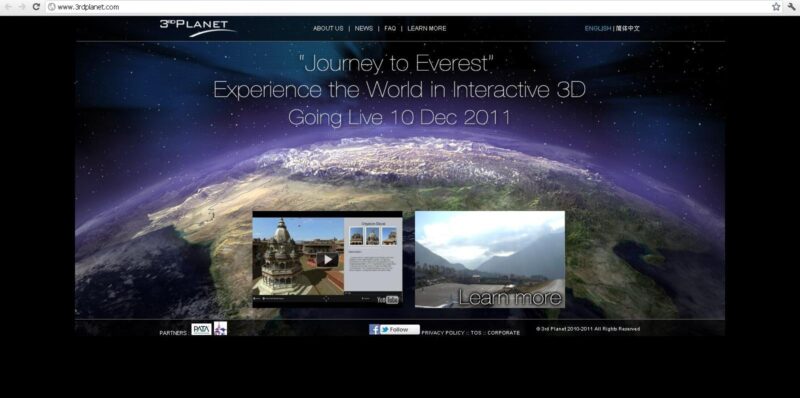Viewport: 800px width, 398px height.
Task: Reload the page with refresh icon
Action: [36, 7]
